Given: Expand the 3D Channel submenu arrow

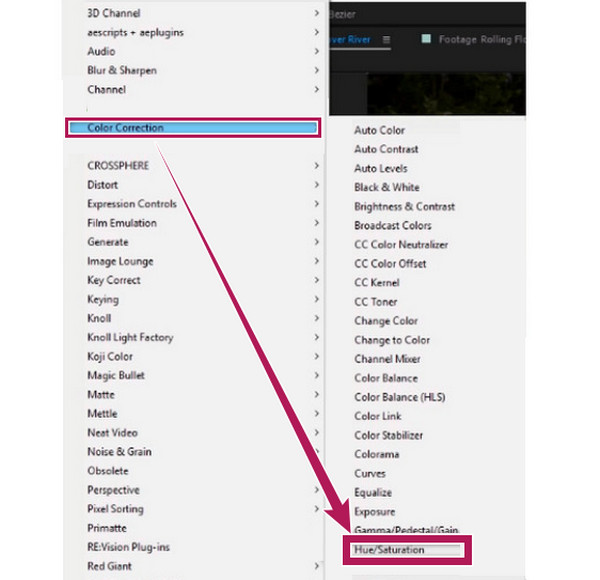Looking at the screenshot, I should point(316,13).
